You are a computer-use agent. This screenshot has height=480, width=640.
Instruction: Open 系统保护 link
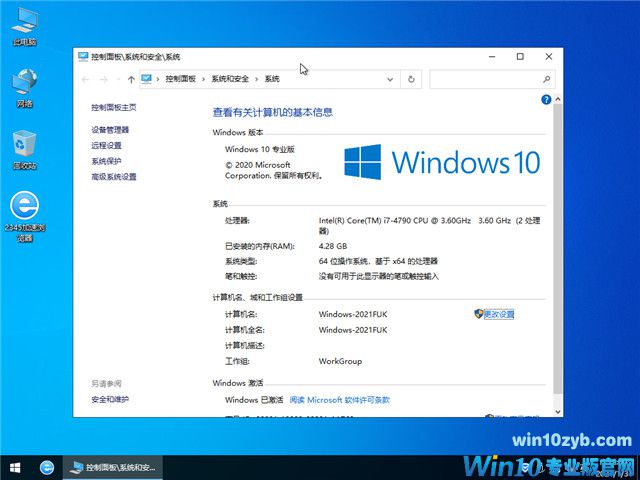106,161
